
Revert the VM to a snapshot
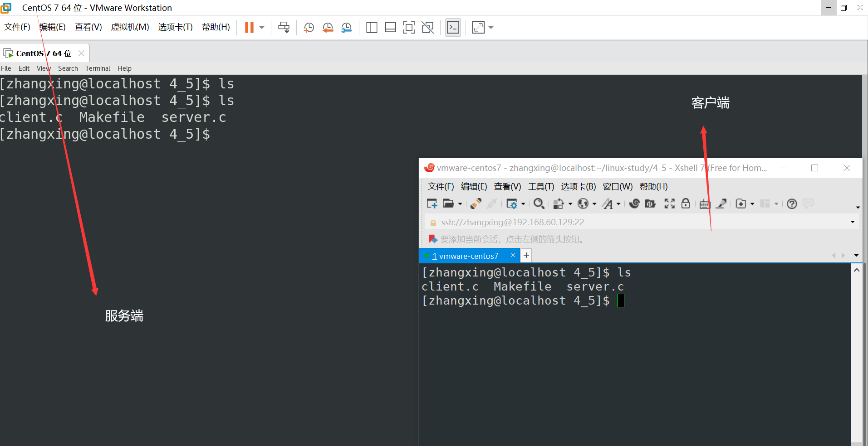click(x=328, y=28)
